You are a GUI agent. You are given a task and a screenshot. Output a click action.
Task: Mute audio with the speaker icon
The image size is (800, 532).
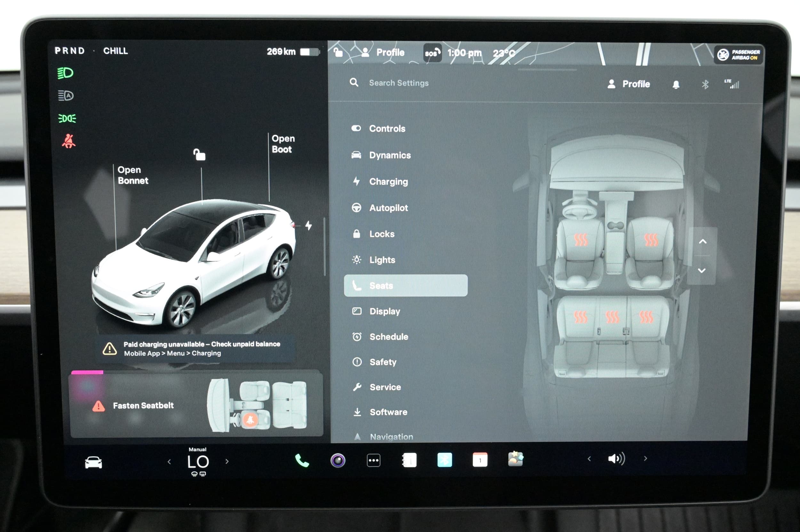(x=616, y=459)
